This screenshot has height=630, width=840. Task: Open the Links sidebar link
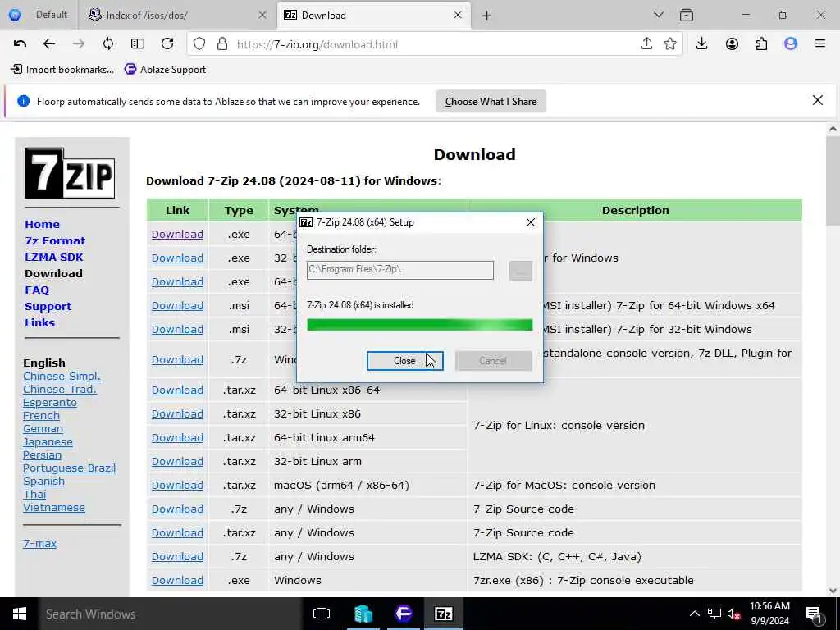coord(39,322)
